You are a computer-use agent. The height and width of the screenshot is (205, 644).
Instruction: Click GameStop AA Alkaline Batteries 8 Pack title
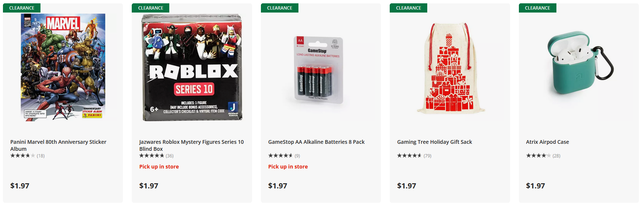(x=316, y=142)
